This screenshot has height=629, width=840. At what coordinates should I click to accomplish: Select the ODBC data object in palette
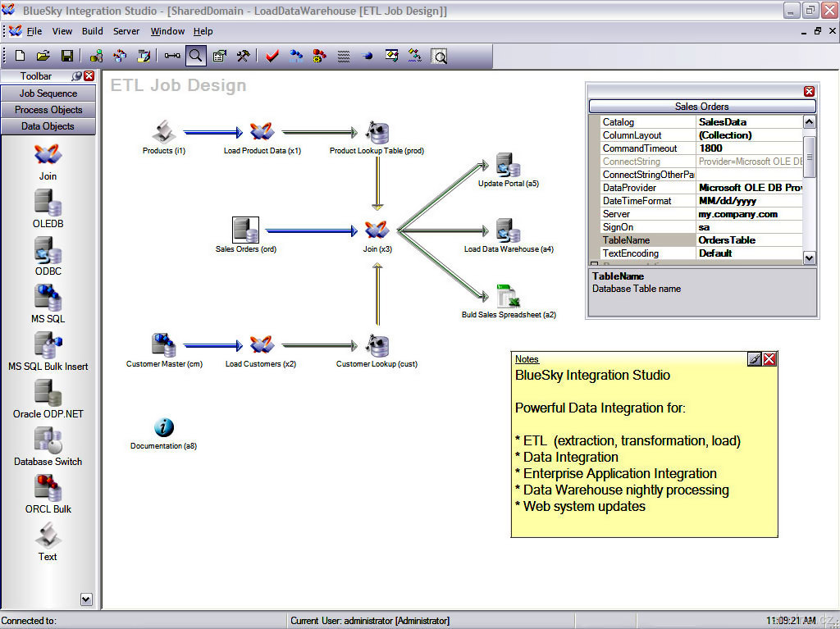point(48,258)
